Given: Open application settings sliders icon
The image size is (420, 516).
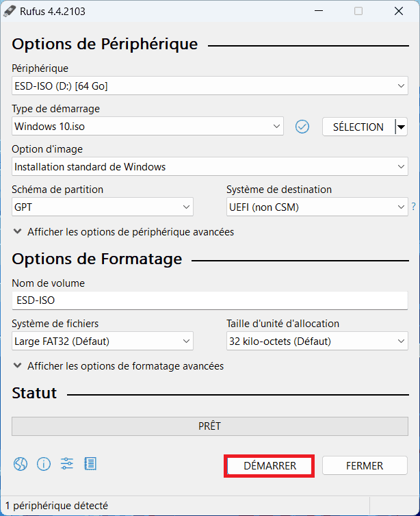Looking at the screenshot, I should (67, 464).
